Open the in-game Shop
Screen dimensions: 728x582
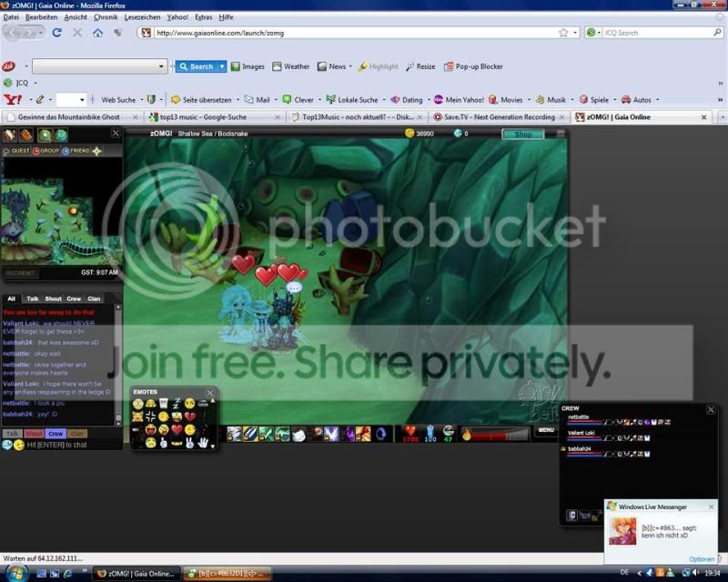click(x=522, y=134)
